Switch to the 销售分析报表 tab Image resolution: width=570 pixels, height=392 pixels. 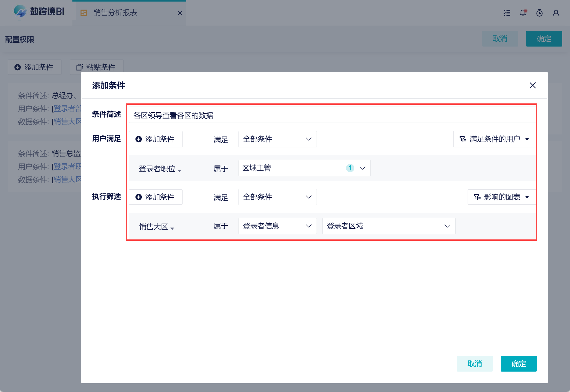click(x=115, y=13)
